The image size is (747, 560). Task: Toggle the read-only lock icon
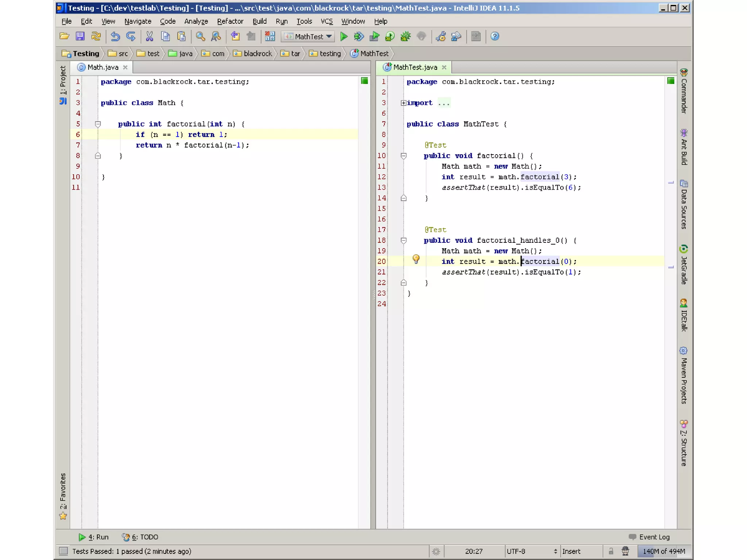coord(611,551)
